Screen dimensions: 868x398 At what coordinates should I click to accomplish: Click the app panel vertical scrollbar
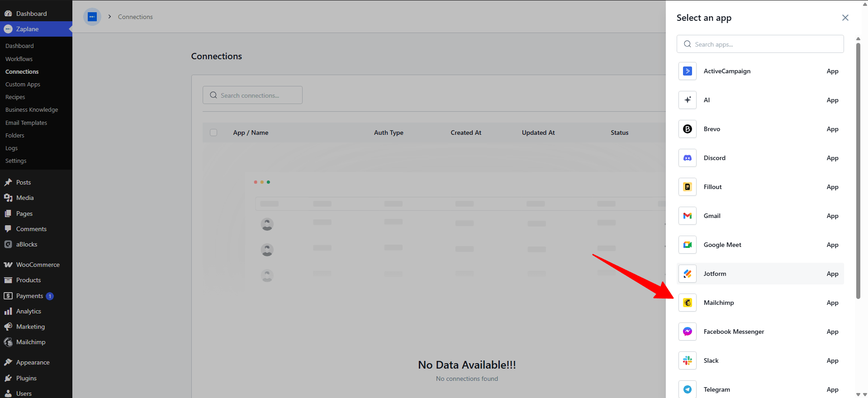858,171
